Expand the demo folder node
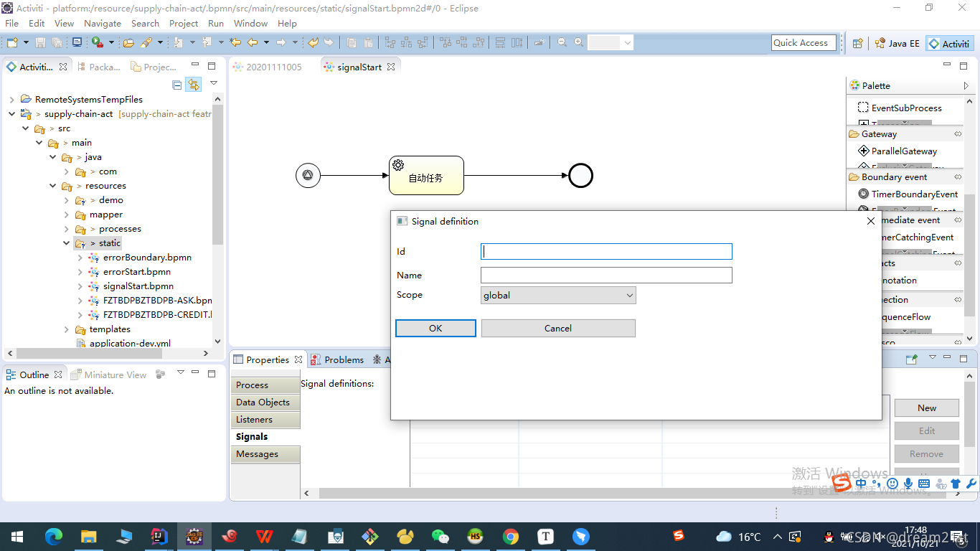This screenshot has height=551, width=980. click(67, 200)
